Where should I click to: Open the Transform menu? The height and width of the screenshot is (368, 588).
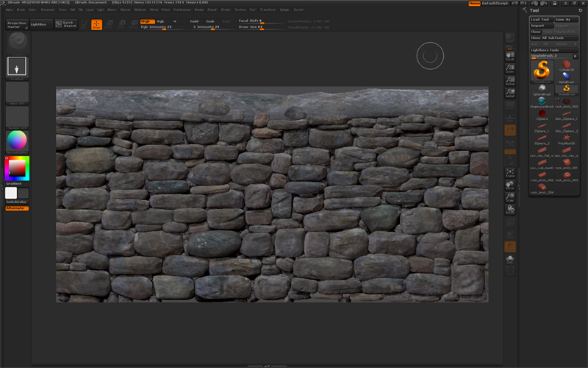pyautogui.click(x=268, y=10)
